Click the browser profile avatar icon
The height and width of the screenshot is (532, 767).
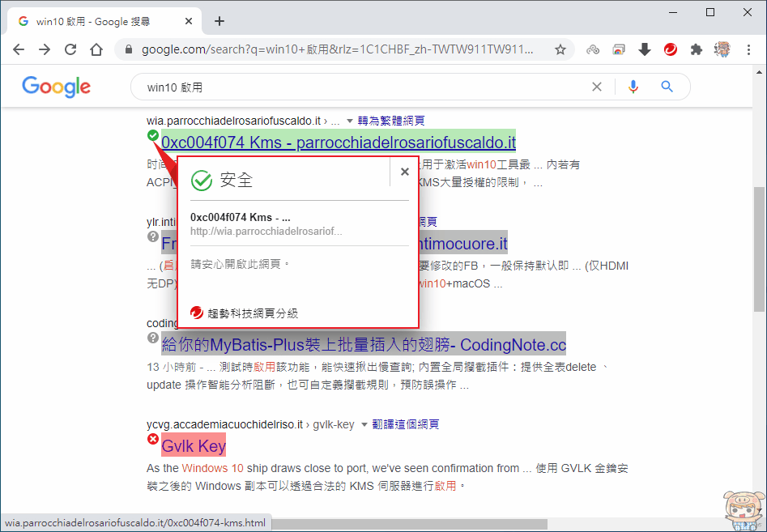[x=722, y=49]
